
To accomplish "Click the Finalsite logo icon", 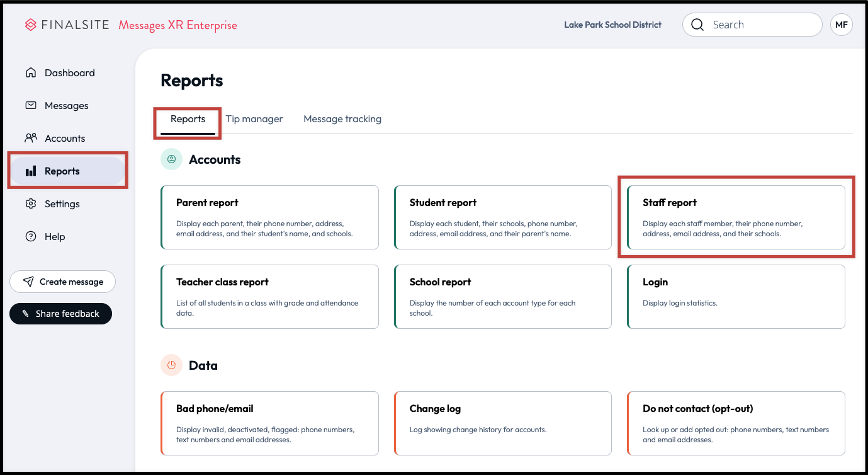I will [x=31, y=25].
